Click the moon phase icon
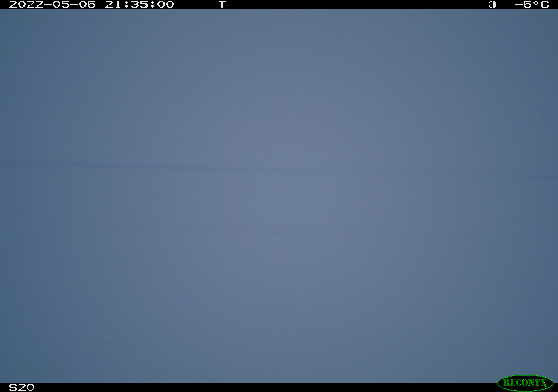The height and width of the screenshot is (392, 558). pyautogui.click(x=492, y=4)
